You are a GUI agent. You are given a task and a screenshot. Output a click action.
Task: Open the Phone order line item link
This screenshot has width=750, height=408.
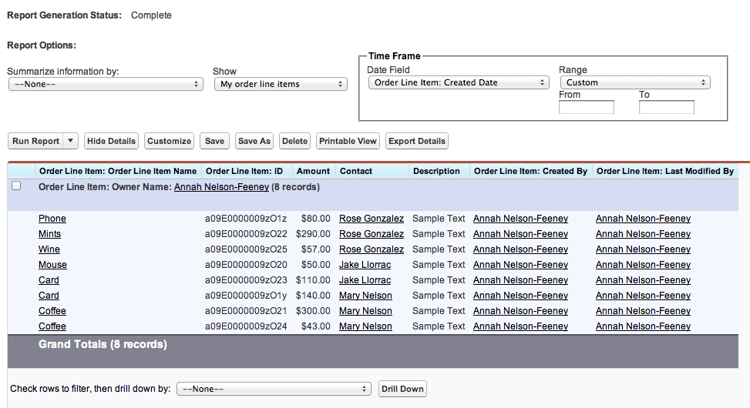pos(52,219)
